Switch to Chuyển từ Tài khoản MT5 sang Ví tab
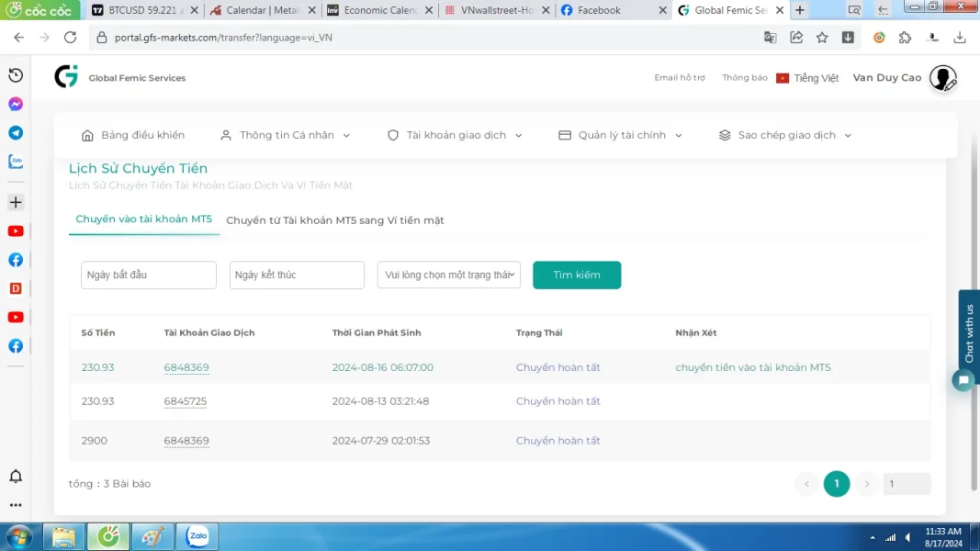The image size is (980, 551). [x=335, y=220]
